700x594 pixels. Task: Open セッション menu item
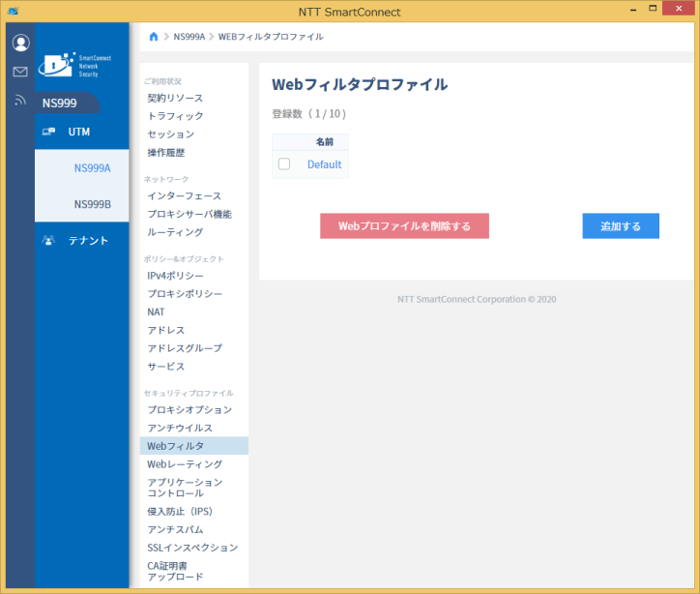coord(170,134)
